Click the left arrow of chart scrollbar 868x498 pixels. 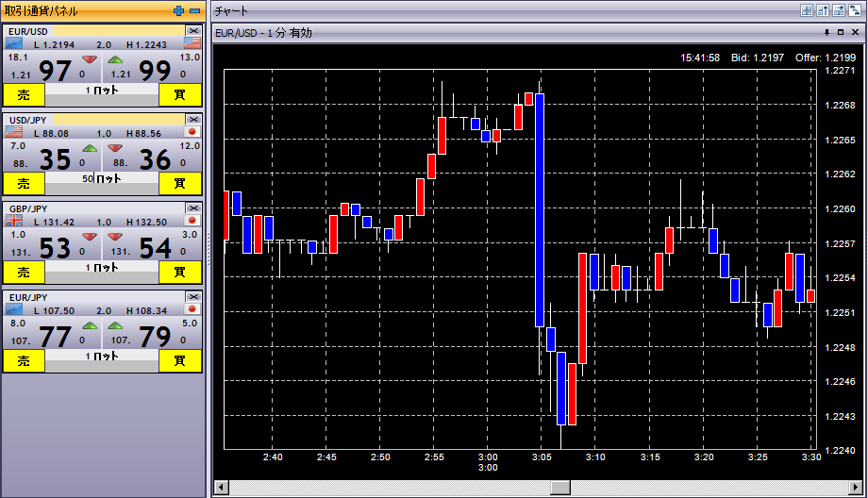point(221,487)
